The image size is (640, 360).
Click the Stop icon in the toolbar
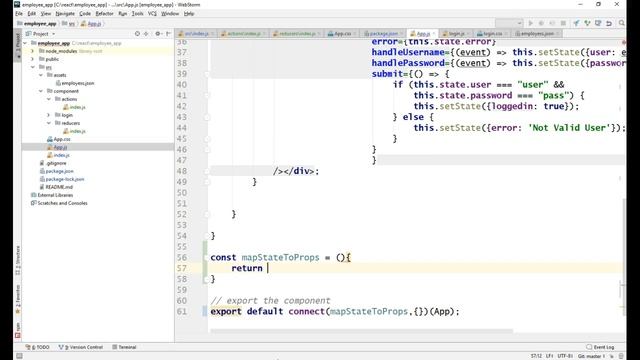(563, 23)
